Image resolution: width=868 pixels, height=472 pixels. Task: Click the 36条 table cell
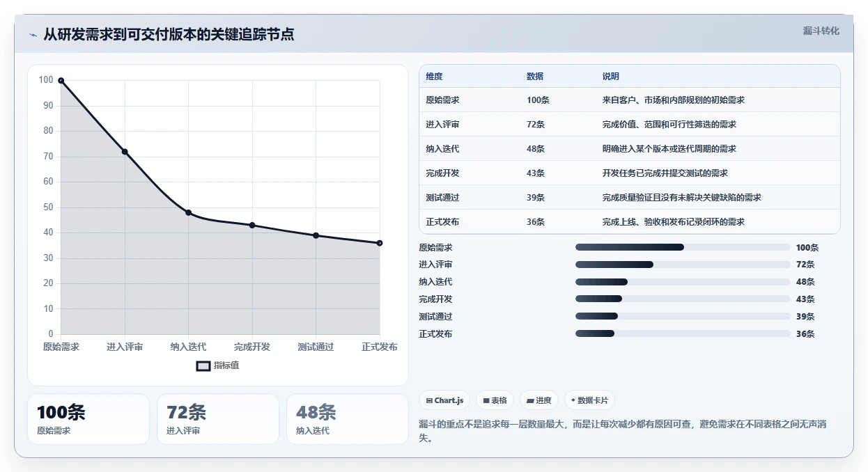pos(536,222)
